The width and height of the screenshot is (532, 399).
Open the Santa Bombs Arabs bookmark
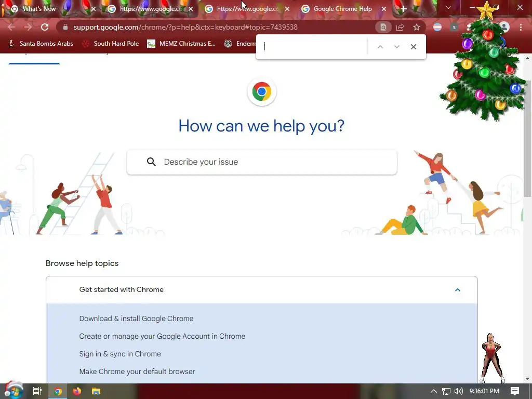[41, 44]
